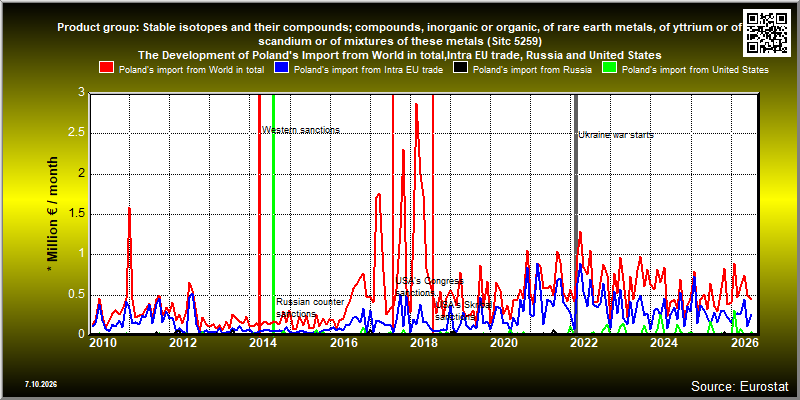Select 'Poland's import from United States' label
Image resolution: width=800 pixels, height=400 pixels.
tap(695, 70)
